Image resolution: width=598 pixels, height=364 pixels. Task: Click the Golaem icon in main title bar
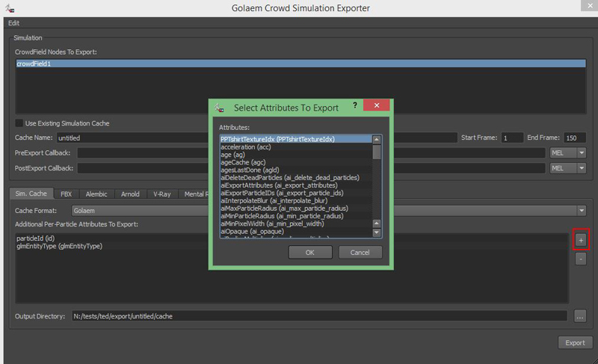[x=10, y=8]
